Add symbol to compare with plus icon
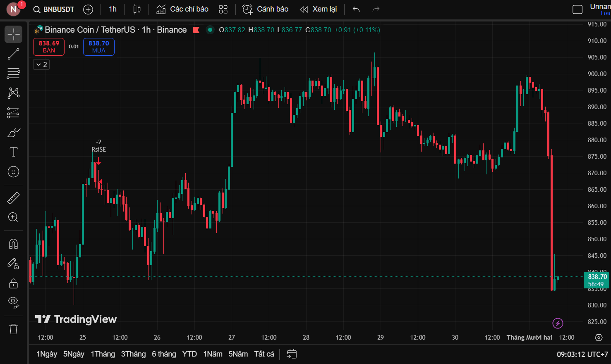 click(x=88, y=10)
